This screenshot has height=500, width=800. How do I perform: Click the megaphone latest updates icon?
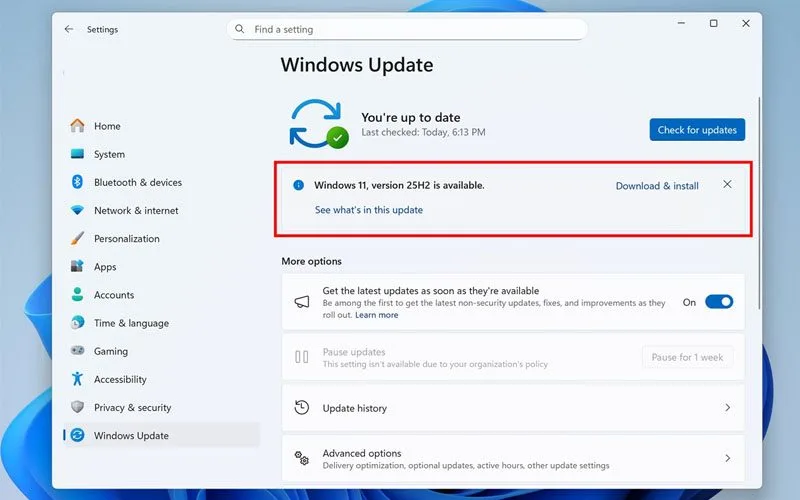[302, 302]
